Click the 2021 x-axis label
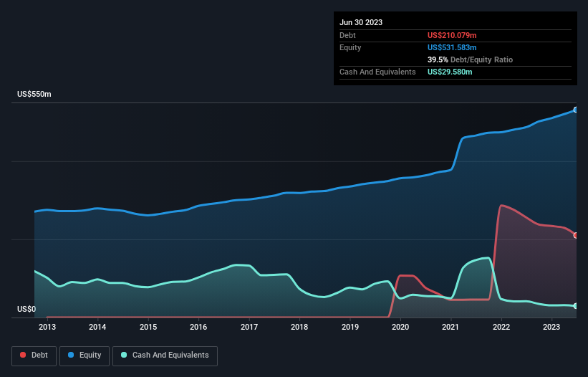This screenshot has height=377, width=588. pyautogui.click(x=450, y=327)
